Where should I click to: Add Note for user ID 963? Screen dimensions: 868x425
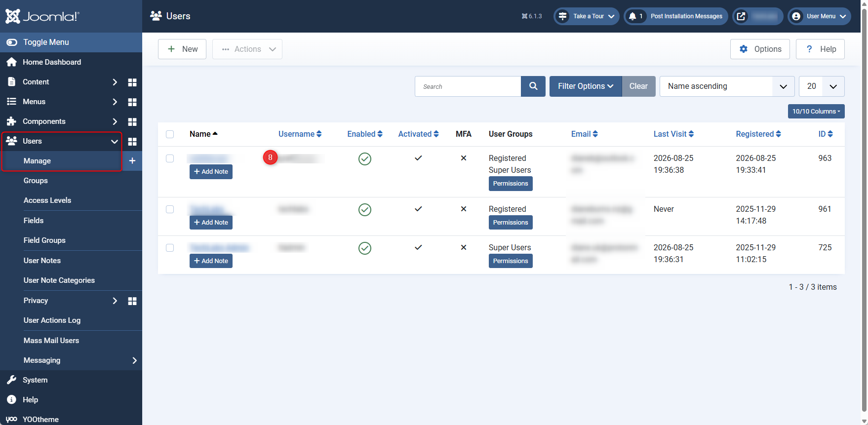coord(211,172)
